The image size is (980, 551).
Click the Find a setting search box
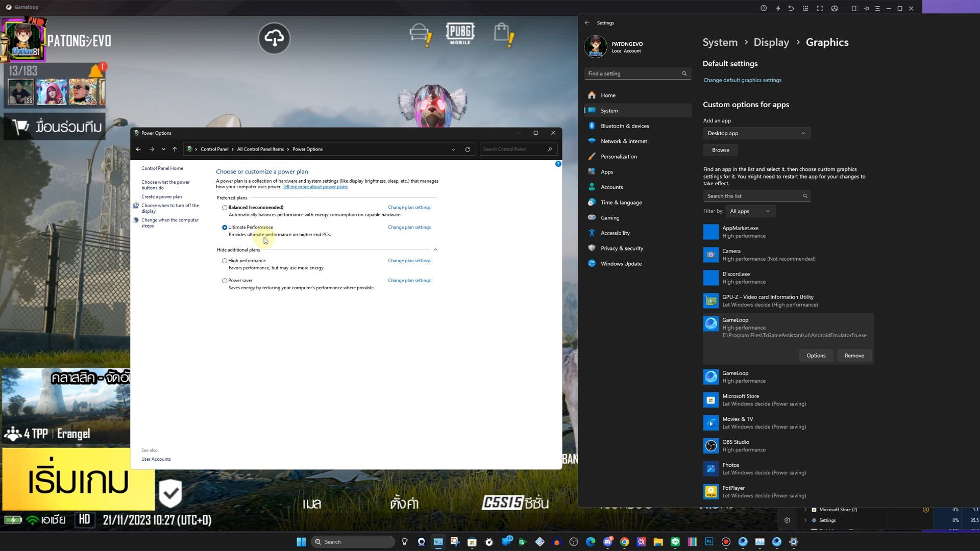click(x=638, y=73)
